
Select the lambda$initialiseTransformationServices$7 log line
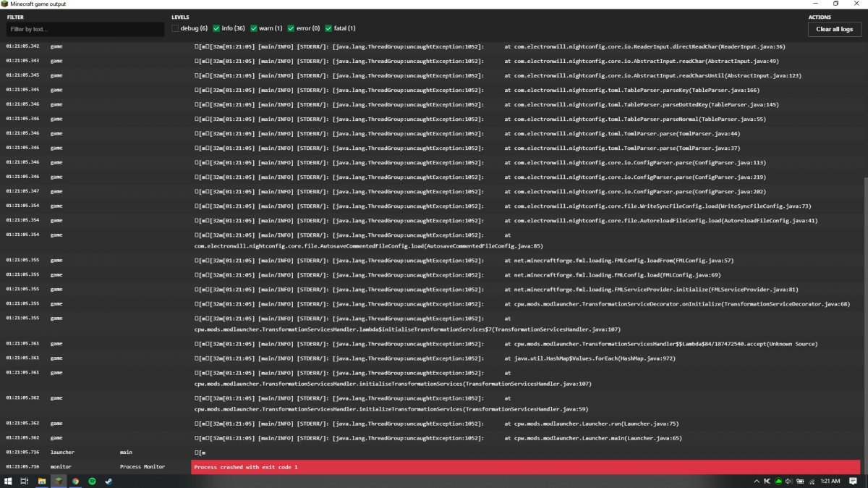point(430,324)
